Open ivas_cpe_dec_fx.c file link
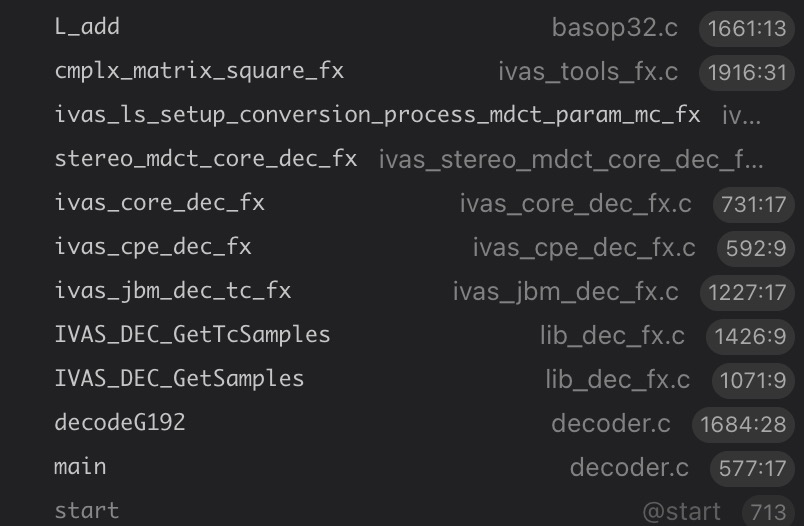 (x=584, y=248)
